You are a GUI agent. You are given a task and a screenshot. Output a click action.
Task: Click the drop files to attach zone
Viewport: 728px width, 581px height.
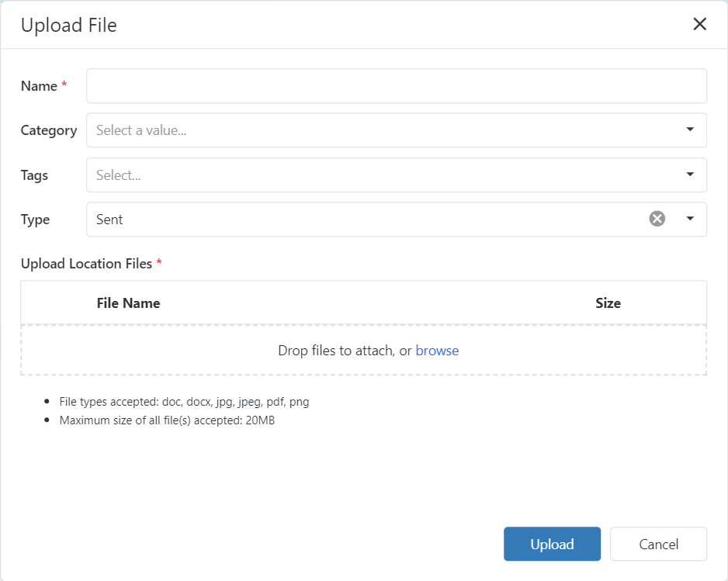coord(363,351)
